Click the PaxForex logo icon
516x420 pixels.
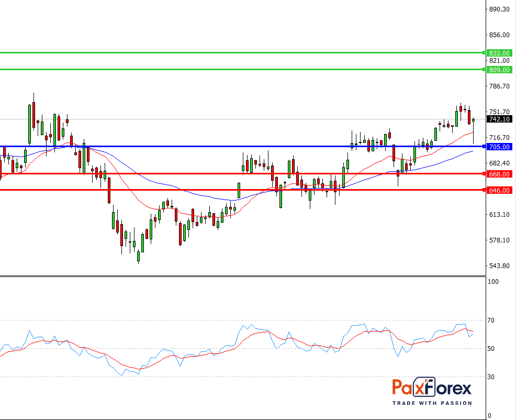coord(432,388)
